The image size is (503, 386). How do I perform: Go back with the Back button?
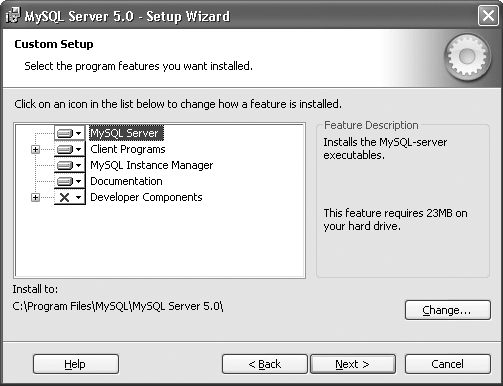click(265, 364)
